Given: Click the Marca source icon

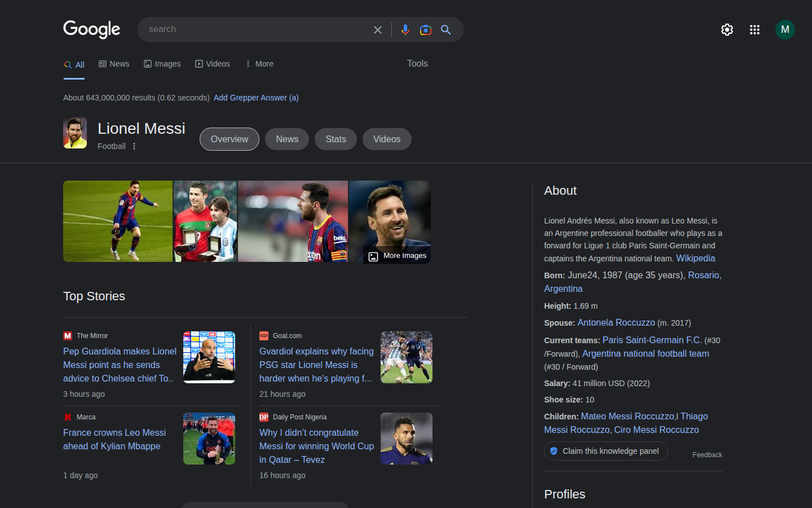Looking at the screenshot, I should 68,417.
